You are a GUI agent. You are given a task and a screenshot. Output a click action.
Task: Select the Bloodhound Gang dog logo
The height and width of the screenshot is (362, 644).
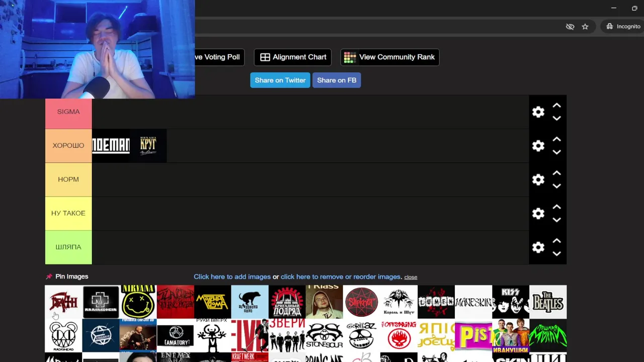[x=250, y=302]
